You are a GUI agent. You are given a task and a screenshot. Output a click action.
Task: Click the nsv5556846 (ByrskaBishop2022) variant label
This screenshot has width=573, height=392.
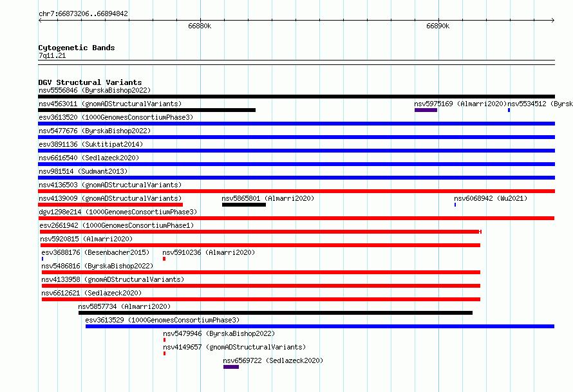click(x=95, y=90)
